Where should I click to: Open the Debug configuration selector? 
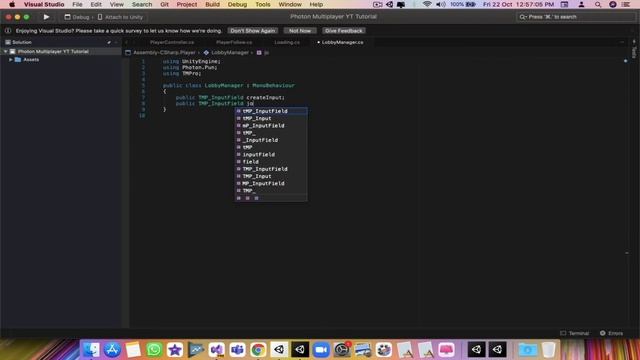(x=77, y=17)
